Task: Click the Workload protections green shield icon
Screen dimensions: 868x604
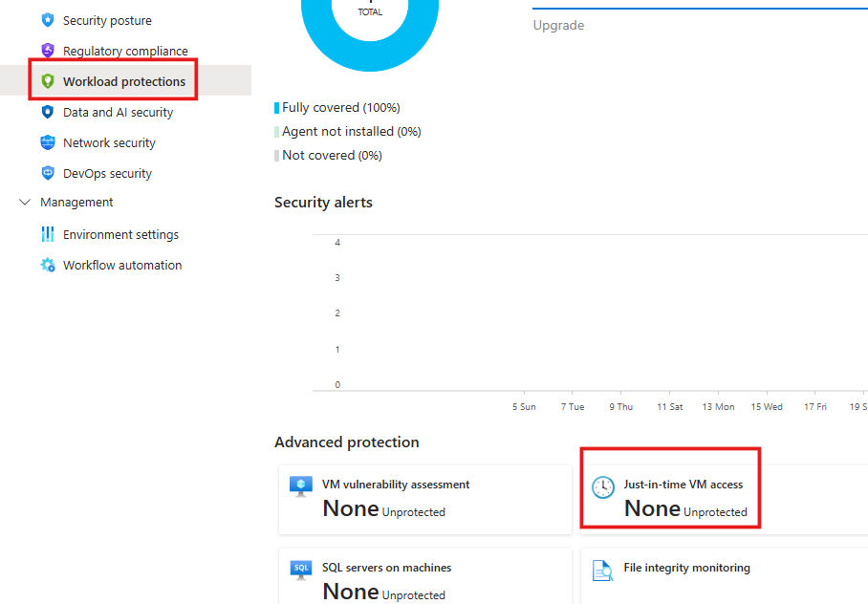Action: tap(48, 81)
